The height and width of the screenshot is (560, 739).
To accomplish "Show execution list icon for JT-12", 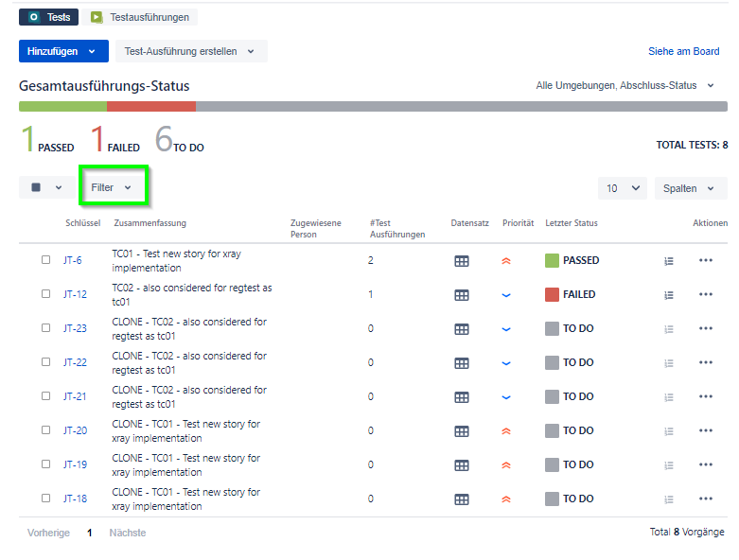I will 668,295.
